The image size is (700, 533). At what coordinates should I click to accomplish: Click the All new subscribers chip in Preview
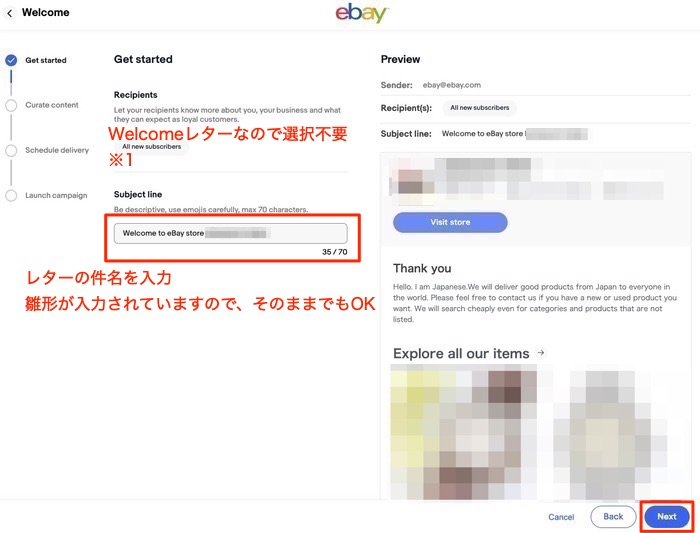pos(479,108)
